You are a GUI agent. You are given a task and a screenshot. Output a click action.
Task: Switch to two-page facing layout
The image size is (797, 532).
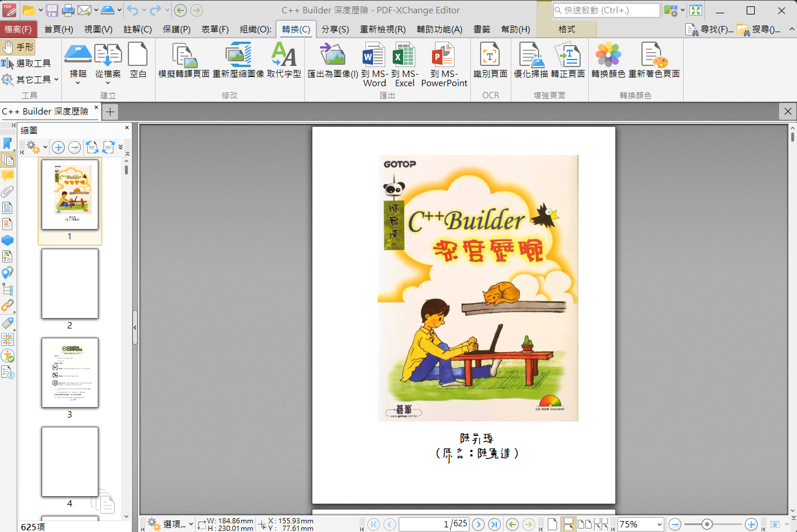point(585,524)
